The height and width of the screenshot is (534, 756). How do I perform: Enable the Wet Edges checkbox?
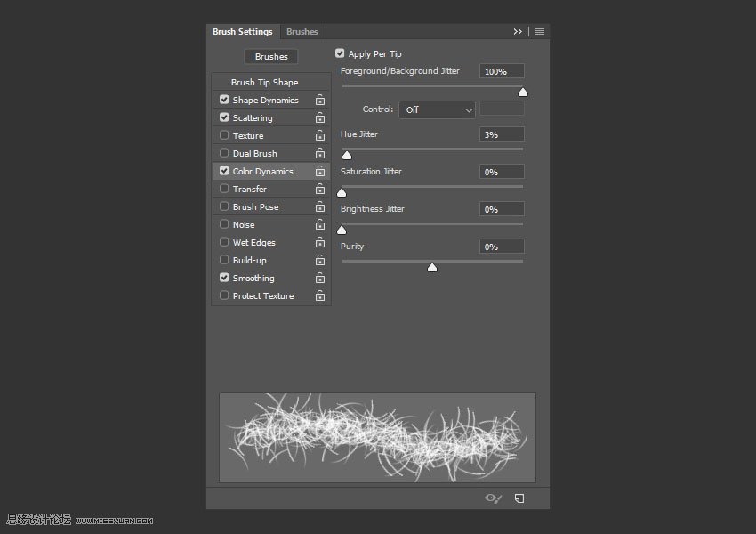click(x=224, y=242)
